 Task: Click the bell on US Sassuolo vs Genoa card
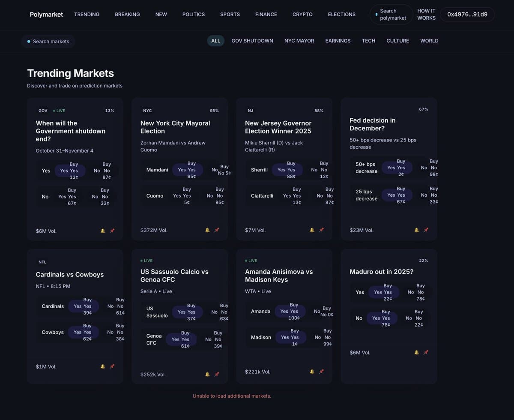click(207, 374)
